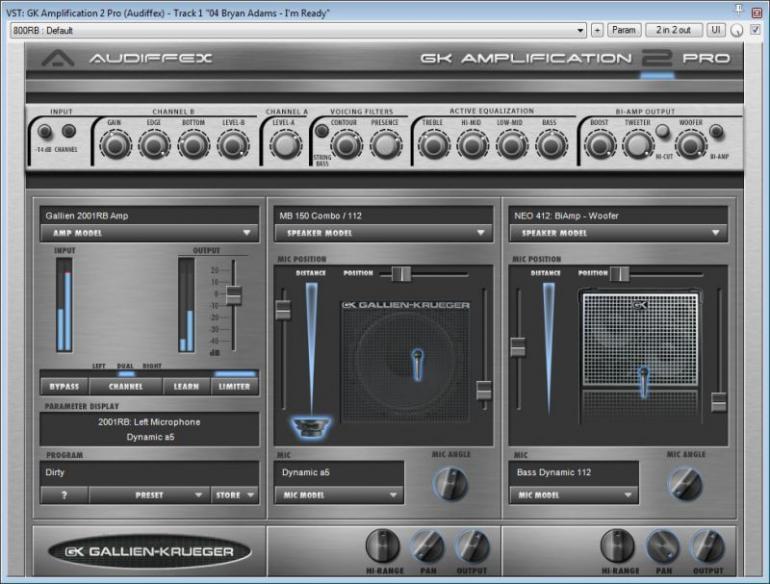The height and width of the screenshot is (584, 770).
Task: Click the HI-MID knob
Action: 472,145
